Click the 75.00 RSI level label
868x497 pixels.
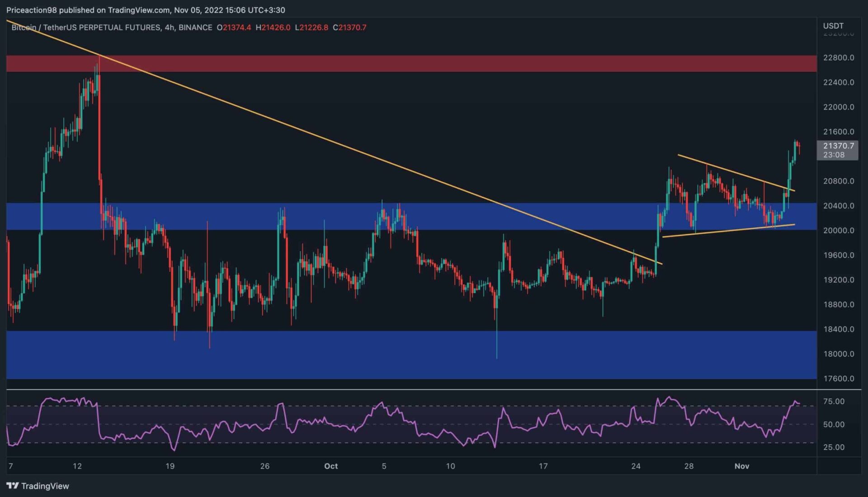tap(833, 402)
